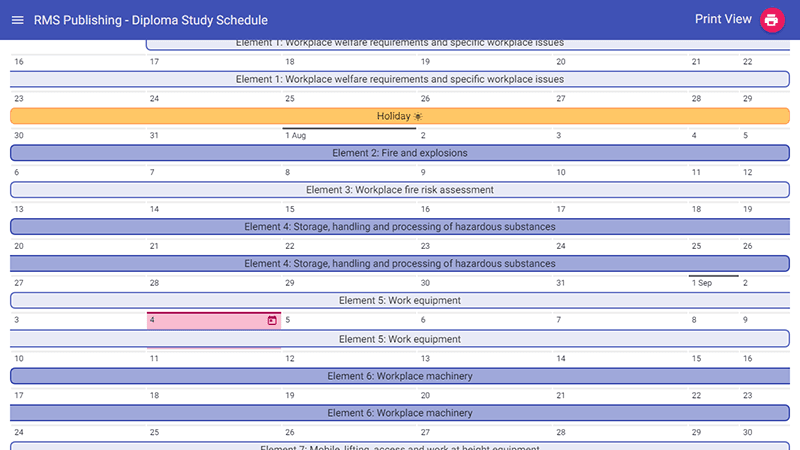Click the Print View label
This screenshot has height=450, width=800.
[x=723, y=19]
